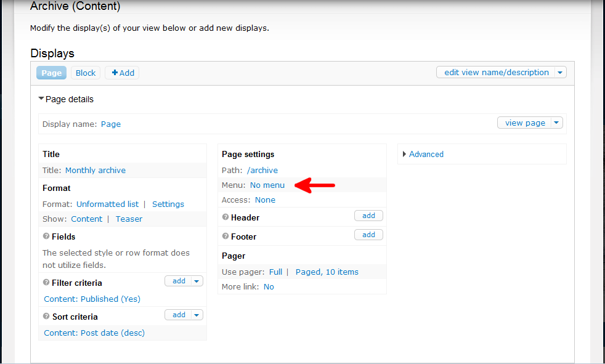This screenshot has height=364, width=605.
Task: Change Access setting None
Action: coord(265,200)
